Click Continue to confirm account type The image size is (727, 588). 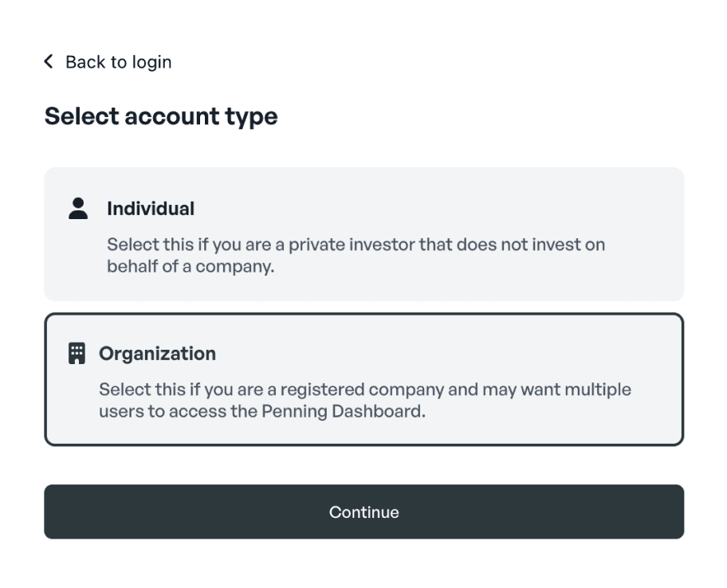[364, 512]
